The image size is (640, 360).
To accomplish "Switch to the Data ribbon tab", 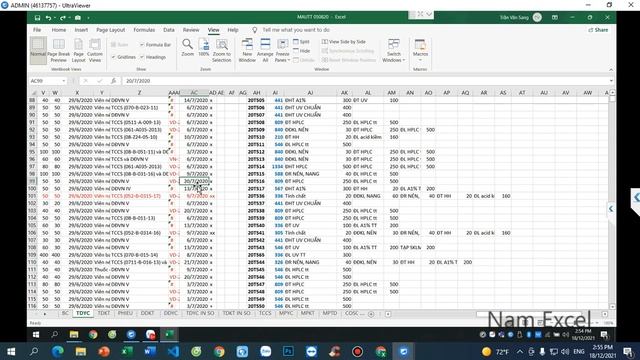I will pos(169,30).
